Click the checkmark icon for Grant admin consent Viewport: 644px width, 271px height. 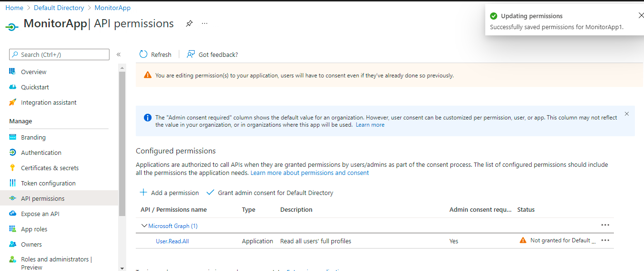210,193
